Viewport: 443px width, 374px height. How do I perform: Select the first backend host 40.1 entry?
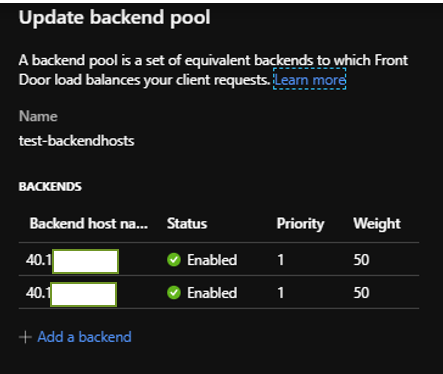[x=72, y=260]
